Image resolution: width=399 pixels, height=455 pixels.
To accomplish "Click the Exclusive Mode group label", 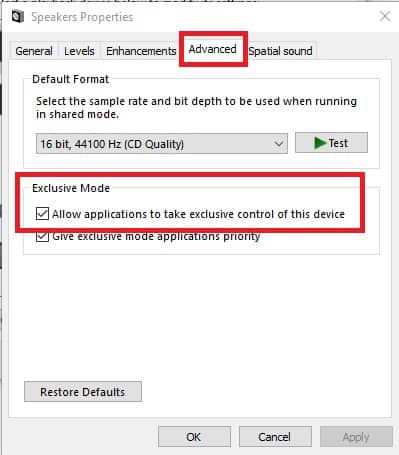I will pos(71,188).
